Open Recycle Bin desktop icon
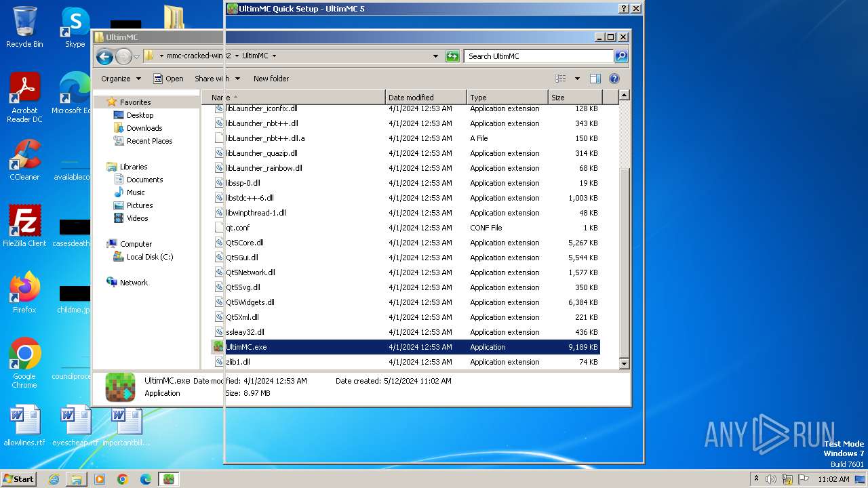 [24, 27]
